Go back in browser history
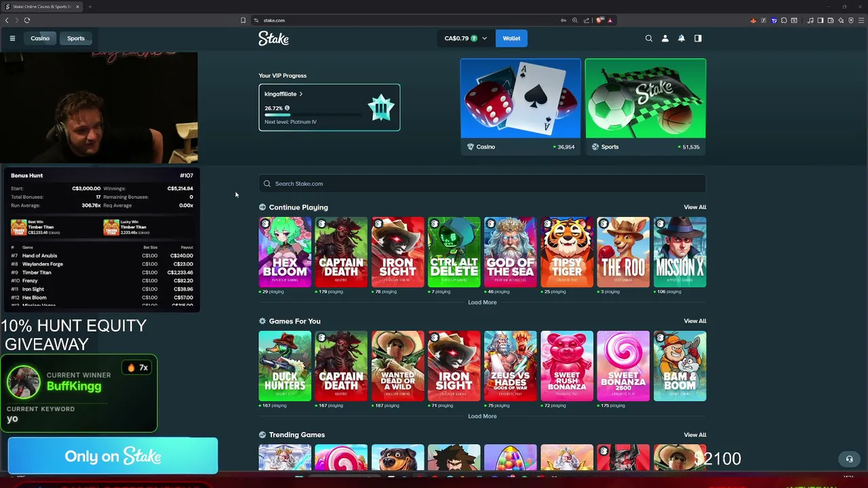Image resolution: width=868 pixels, height=488 pixels. 7,20
